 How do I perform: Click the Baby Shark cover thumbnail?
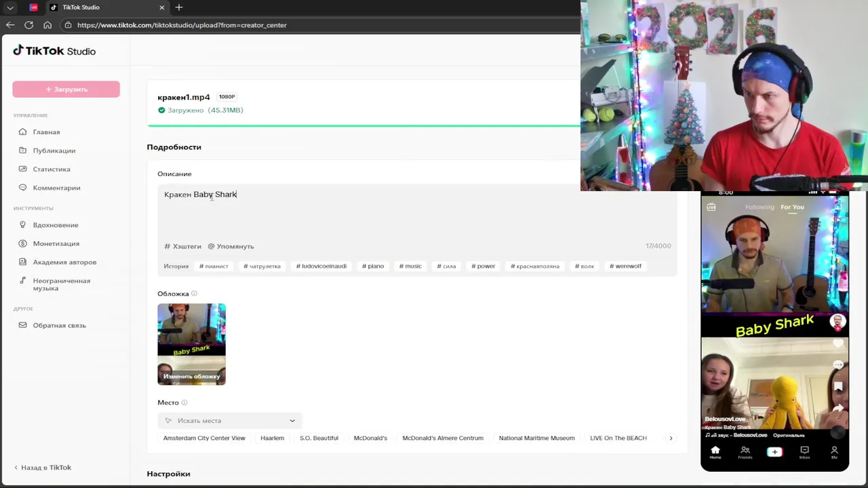point(191,344)
